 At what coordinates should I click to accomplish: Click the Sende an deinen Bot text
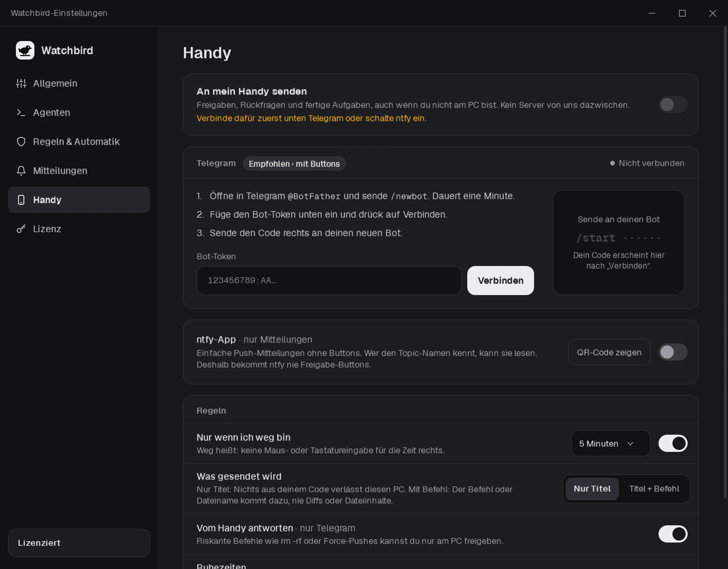click(618, 219)
